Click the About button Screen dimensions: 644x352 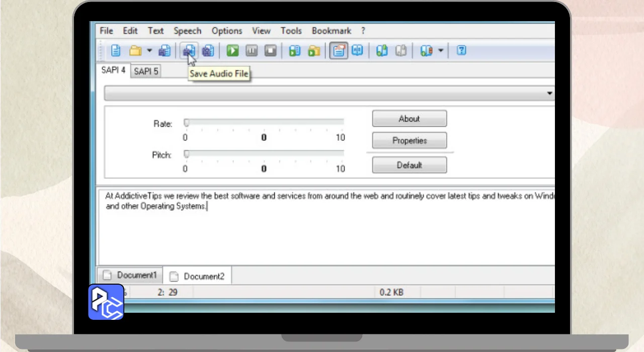[410, 119]
